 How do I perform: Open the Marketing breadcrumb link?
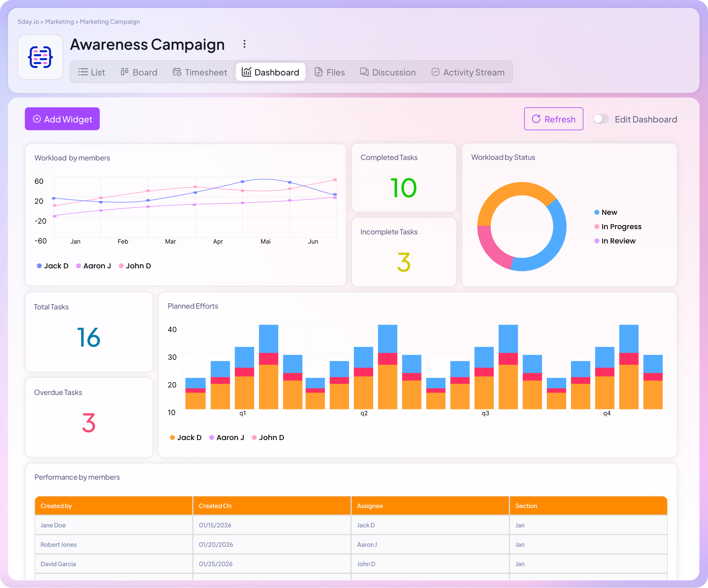59,21
